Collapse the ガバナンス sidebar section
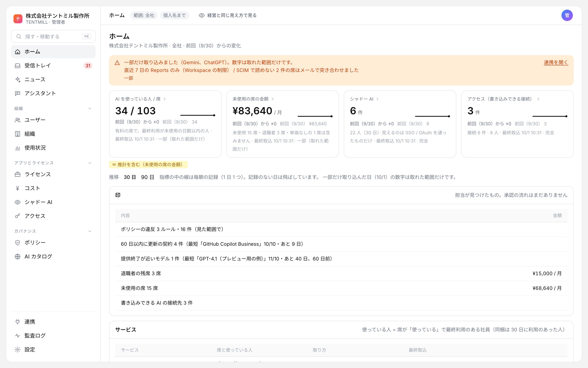The height and width of the screenshot is (368, 588). [90, 231]
